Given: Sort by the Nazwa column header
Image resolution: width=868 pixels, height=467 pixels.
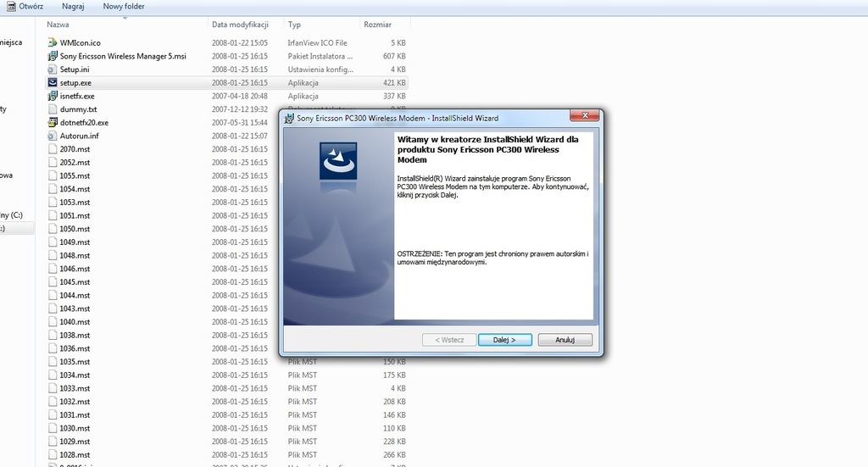Looking at the screenshot, I should tap(58, 25).
